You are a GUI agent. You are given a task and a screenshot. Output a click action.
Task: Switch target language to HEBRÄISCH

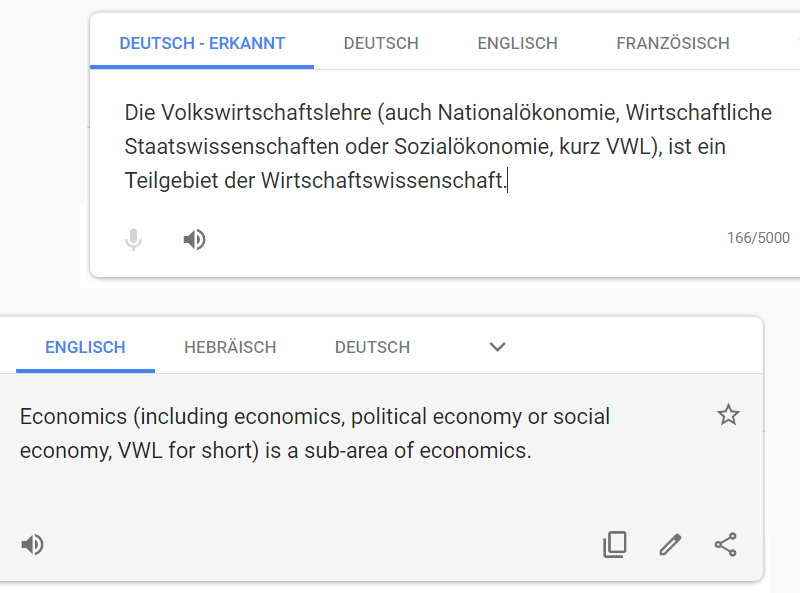pyautogui.click(x=230, y=348)
